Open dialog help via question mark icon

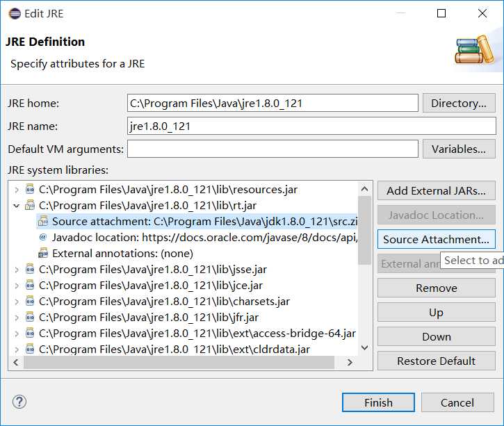click(x=19, y=402)
